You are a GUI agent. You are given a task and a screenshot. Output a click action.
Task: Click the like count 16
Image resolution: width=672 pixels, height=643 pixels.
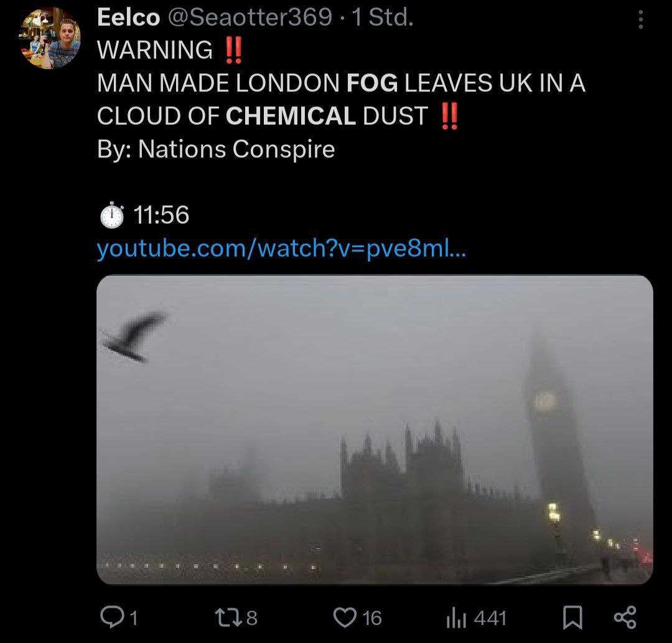tap(371, 618)
